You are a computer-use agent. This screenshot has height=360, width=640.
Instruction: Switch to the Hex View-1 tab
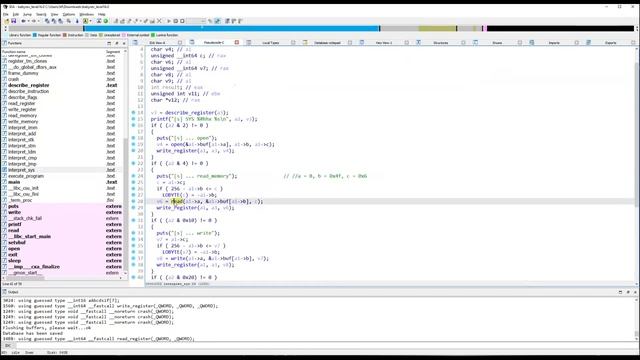pos(384,42)
